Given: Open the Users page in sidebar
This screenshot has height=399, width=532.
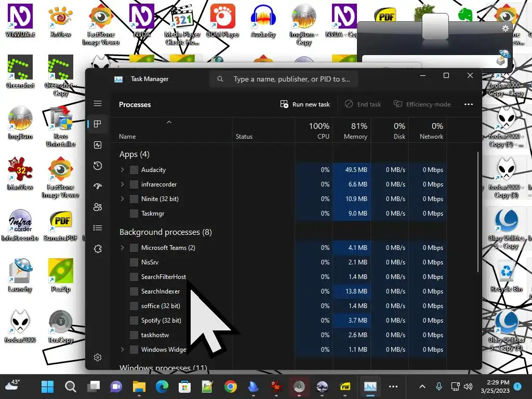Looking at the screenshot, I should coord(98,207).
